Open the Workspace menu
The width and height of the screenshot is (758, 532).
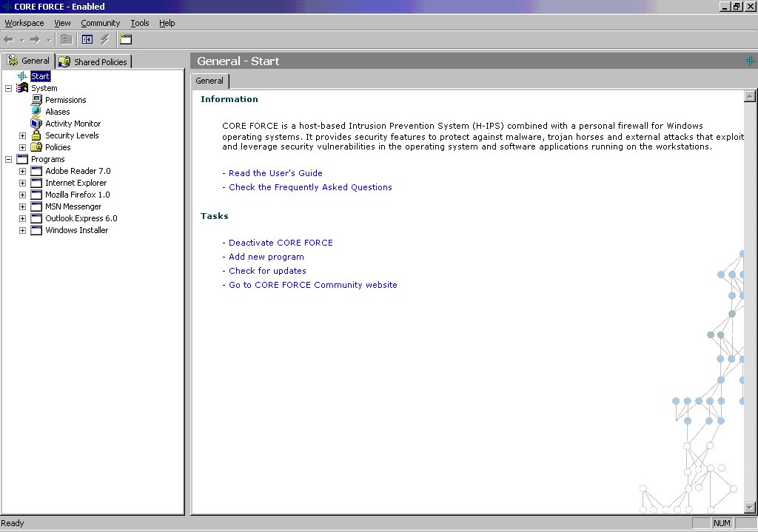(x=24, y=23)
